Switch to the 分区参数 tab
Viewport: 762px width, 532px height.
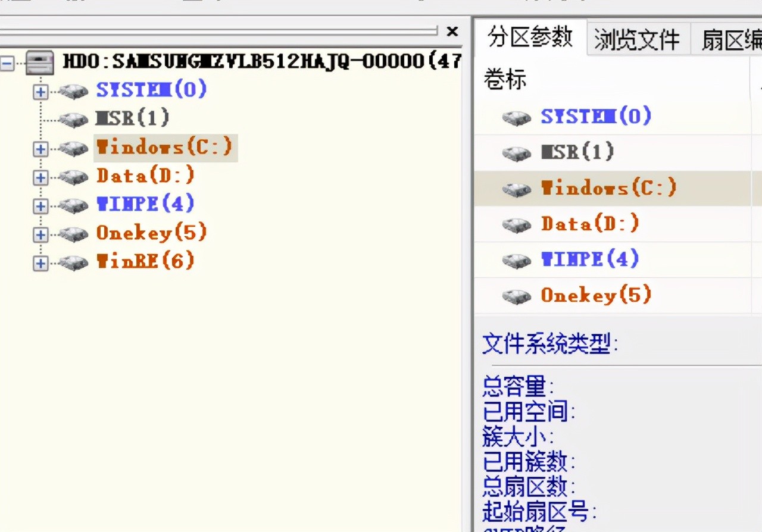click(x=530, y=37)
